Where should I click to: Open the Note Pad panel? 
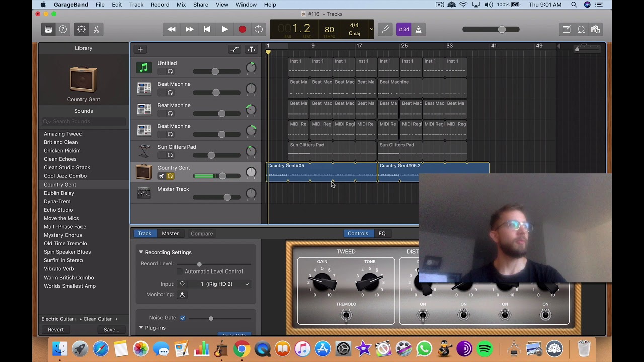pyautogui.click(x=567, y=29)
